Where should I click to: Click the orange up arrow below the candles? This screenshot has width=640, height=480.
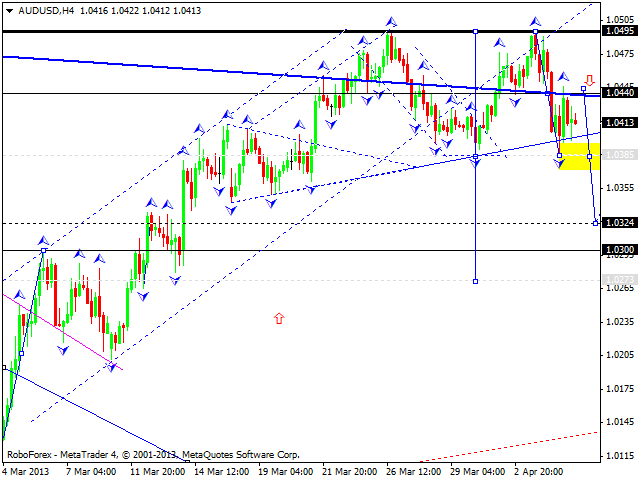[278, 319]
